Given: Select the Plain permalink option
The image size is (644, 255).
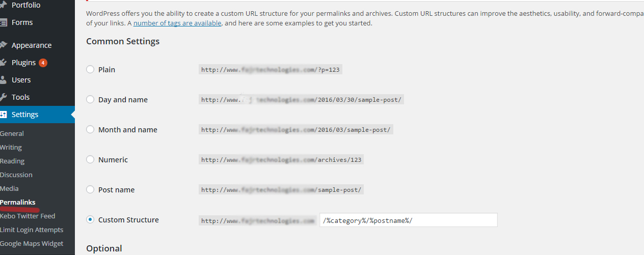Looking at the screenshot, I should coord(90,69).
